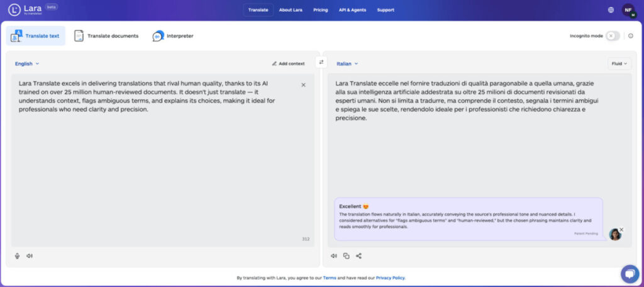
Task: Swap languages with the arrows icon
Action: point(321,62)
